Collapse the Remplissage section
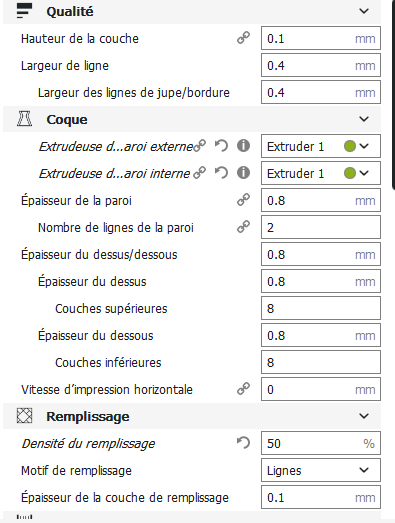The height and width of the screenshot is (523, 395). [x=364, y=416]
